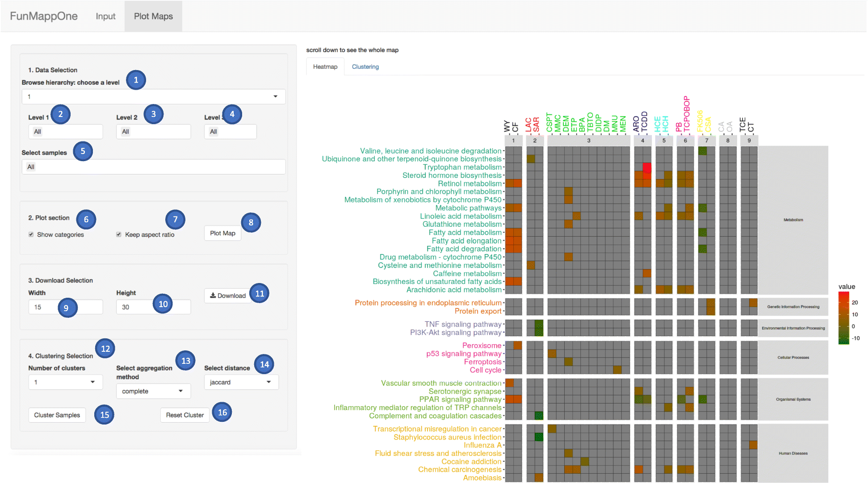Image resolution: width=868 pixels, height=483 pixels.
Task: Click the Chemical carcinogenesis row label
Action: coord(460,470)
